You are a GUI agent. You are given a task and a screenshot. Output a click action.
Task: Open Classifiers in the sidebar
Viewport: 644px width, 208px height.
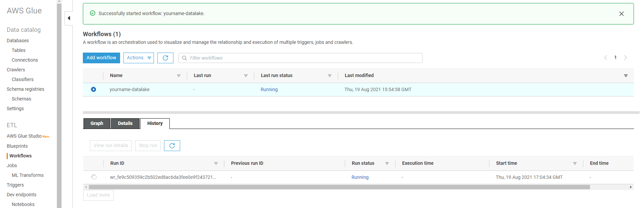[22, 79]
